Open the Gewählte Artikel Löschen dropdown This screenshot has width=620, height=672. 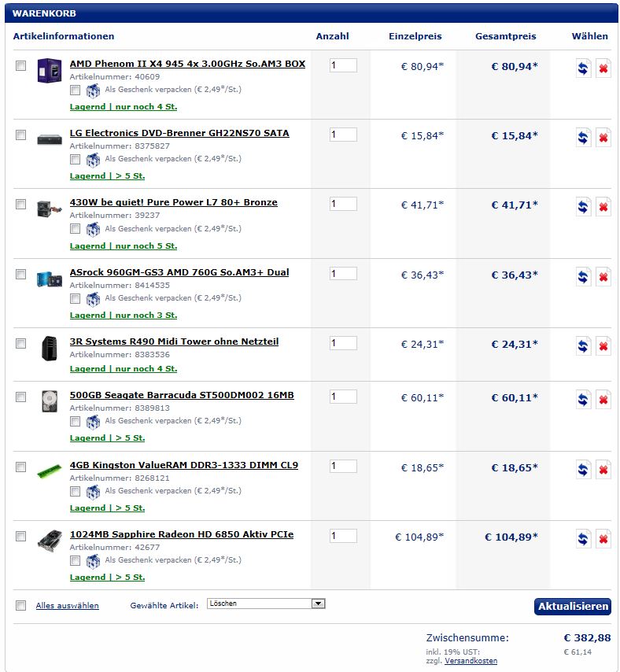point(266,604)
